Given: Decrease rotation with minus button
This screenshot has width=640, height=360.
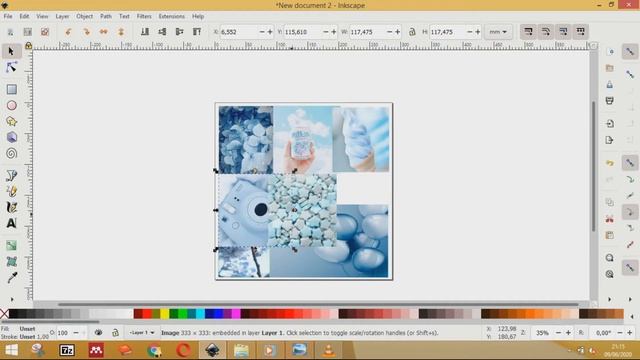Looking at the screenshot, I should click(x=620, y=333).
